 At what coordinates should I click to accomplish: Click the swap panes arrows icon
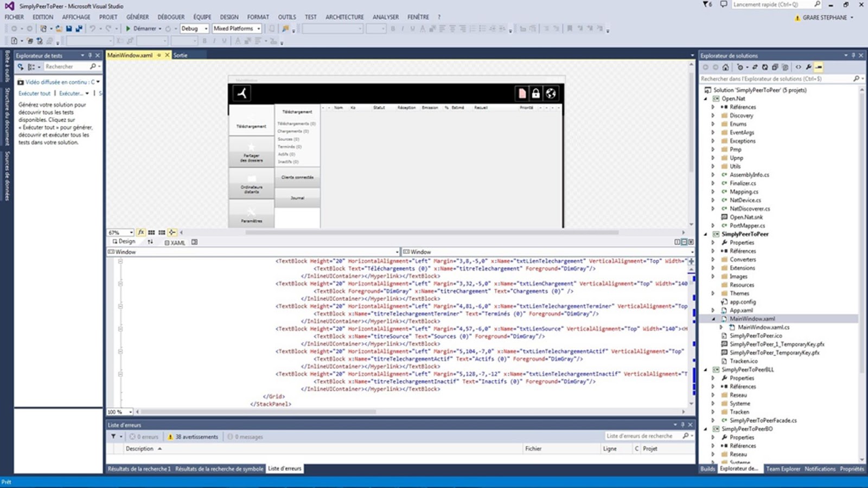pyautogui.click(x=150, y=242)
